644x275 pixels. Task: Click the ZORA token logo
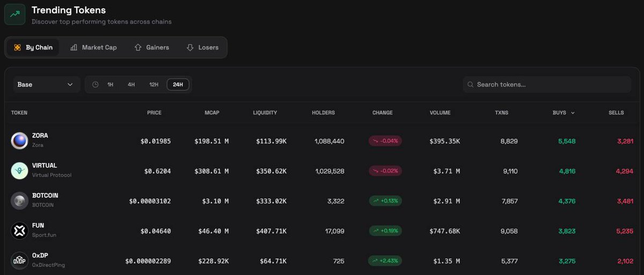[x=19, y=141]
